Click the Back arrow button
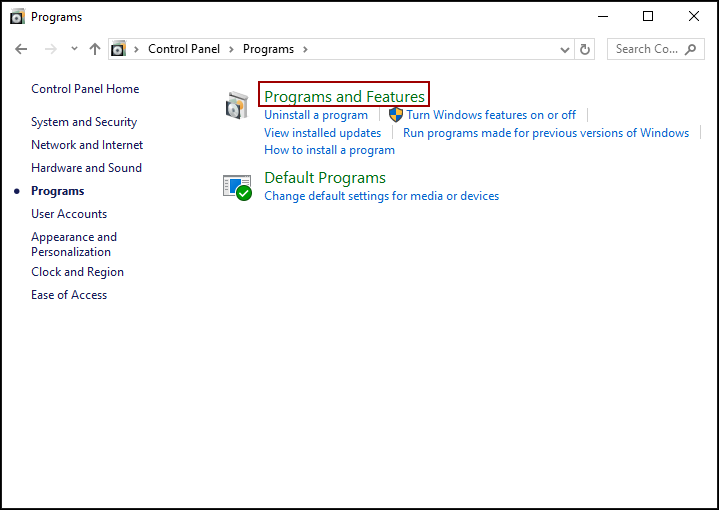This screenshot has height=510, width=719. pyautogui.click(x=21, y=49)
